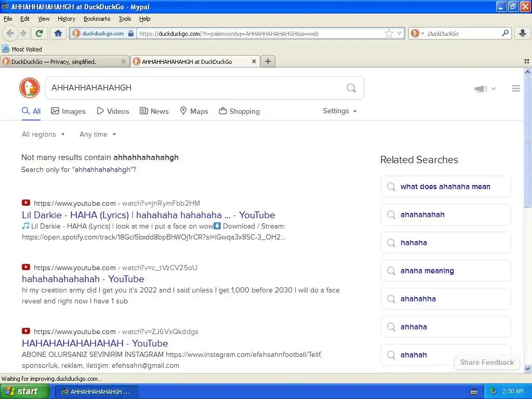Image resolution: width=532 pixels, height=399 pixels.
Task: Open the Edit menu
Action: [x=25, y=19]
